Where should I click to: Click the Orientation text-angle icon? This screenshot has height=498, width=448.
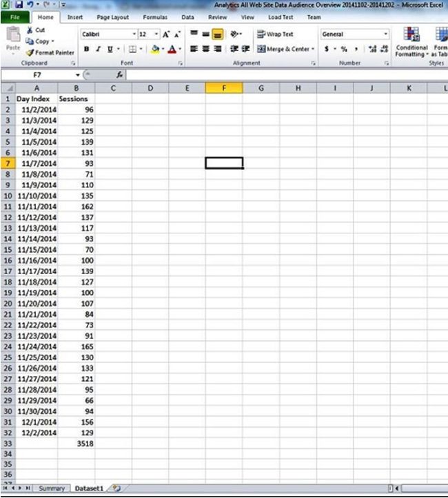click(234, 34)
